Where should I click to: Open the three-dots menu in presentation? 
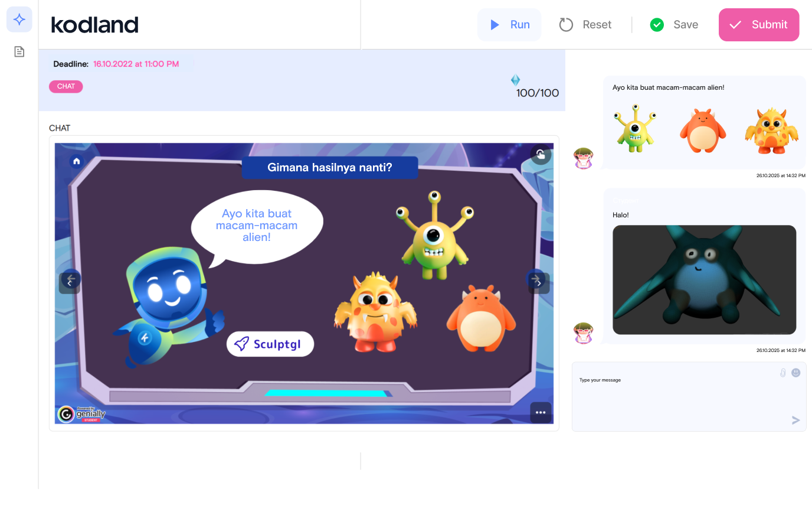pyautogui.click(x=541, y=412)
